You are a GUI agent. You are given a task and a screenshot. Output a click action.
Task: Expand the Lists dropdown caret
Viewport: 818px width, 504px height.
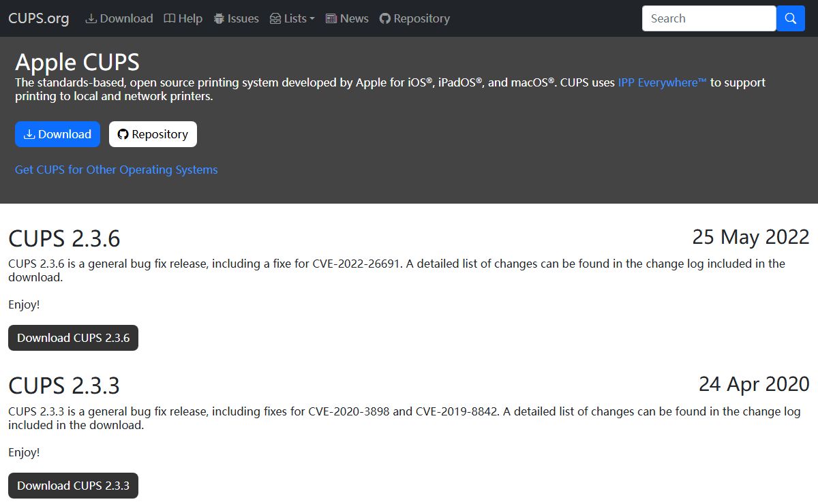[x=312, y=19]
